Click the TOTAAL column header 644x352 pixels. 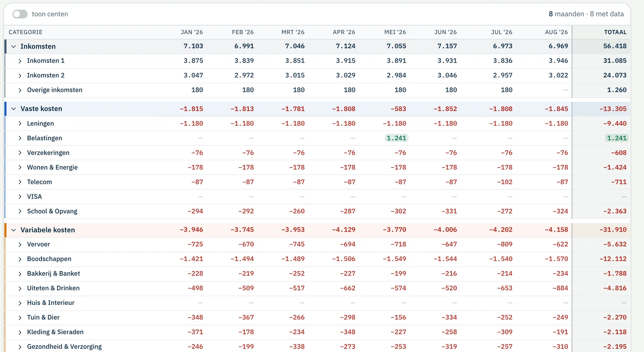pyautogui.click(x=615, y=32)
